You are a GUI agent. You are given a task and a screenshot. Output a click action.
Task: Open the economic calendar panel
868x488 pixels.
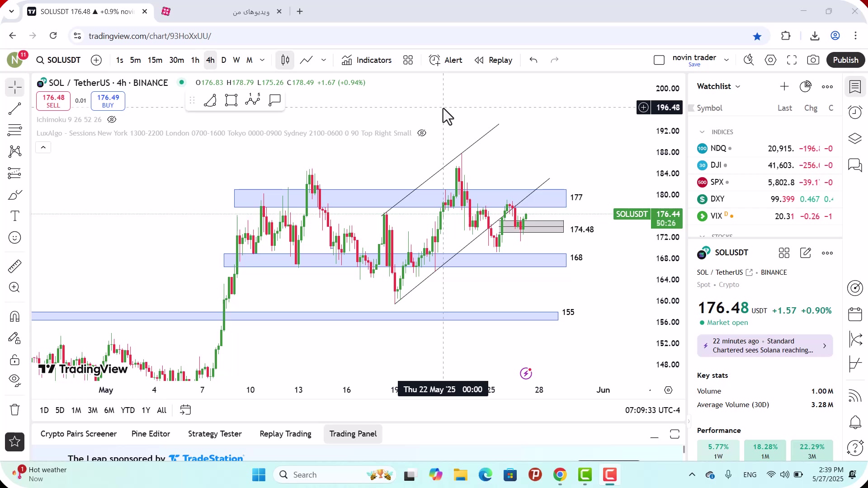click(x=855, y=314)
